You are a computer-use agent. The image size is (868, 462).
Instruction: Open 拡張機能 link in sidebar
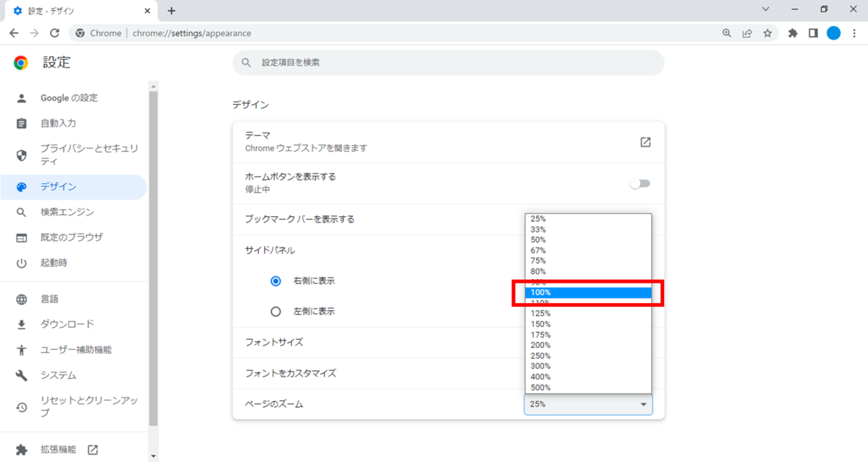[74, 449]
